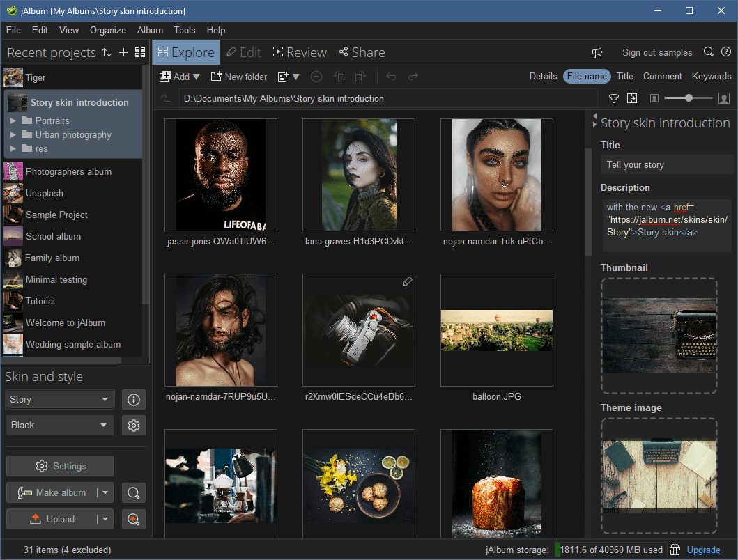The height and width of the screenshot is (560, 738).
Task: Open skin settings with the gear icon beside Black
Action: (x=133, y=425)
